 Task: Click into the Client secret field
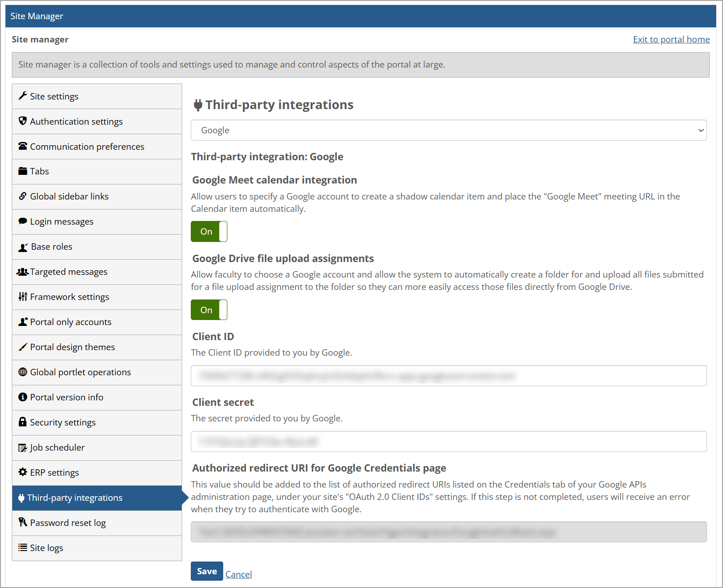tap(449, 441)
